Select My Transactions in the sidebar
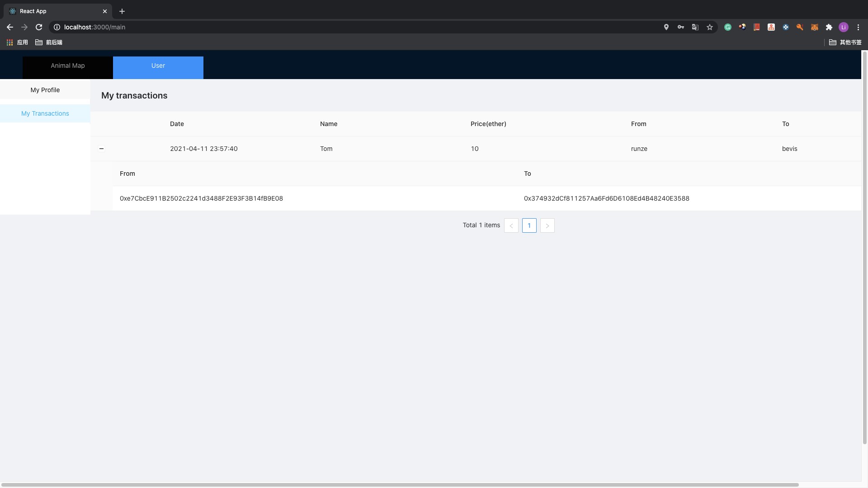The image size is (868, 488). [45, 113]
